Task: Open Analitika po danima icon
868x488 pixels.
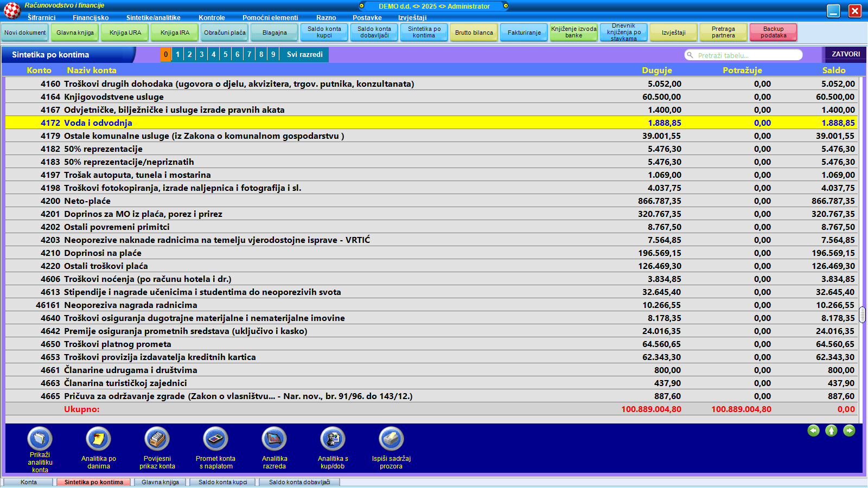Action: (x=98, y=439)
